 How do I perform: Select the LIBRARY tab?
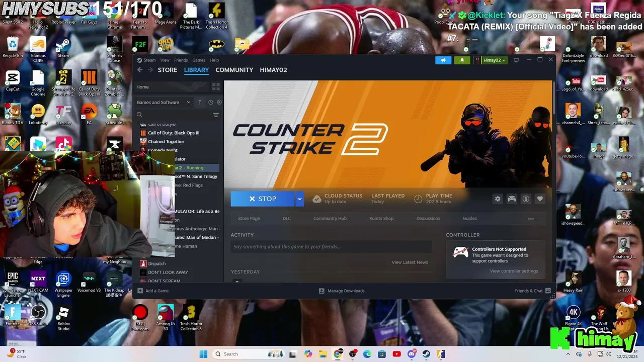[x=196, y=70]
